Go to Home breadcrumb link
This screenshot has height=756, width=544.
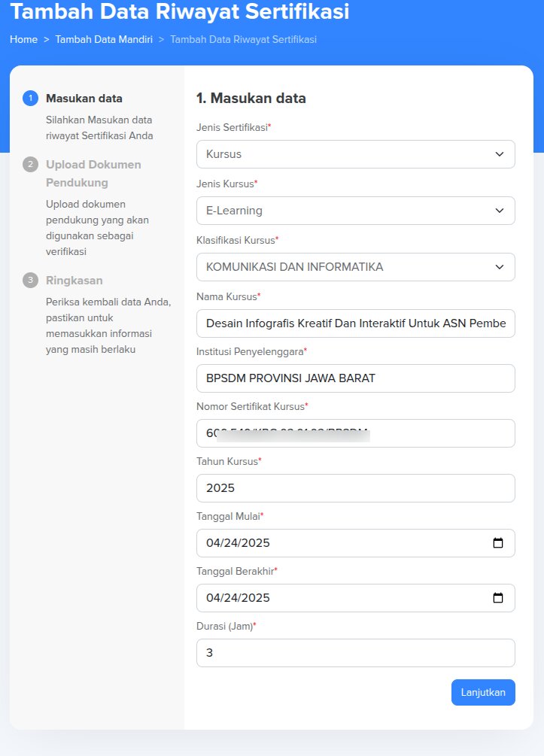(x=23, y=39)
